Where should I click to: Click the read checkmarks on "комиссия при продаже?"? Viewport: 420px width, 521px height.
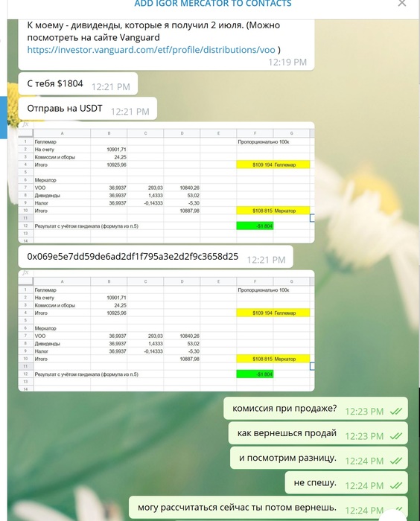(396, 412)
